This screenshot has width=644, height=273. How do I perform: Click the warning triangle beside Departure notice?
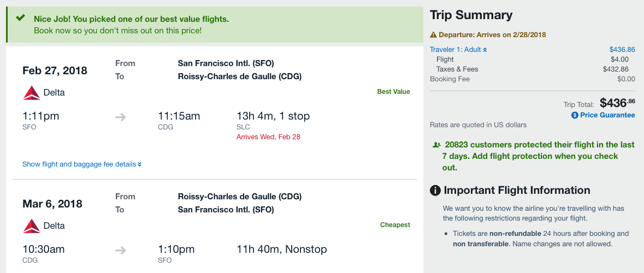pos(434,35)
